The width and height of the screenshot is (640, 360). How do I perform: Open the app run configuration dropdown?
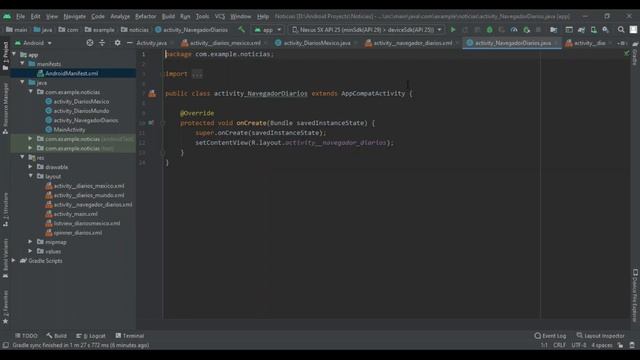pos(268,30)
